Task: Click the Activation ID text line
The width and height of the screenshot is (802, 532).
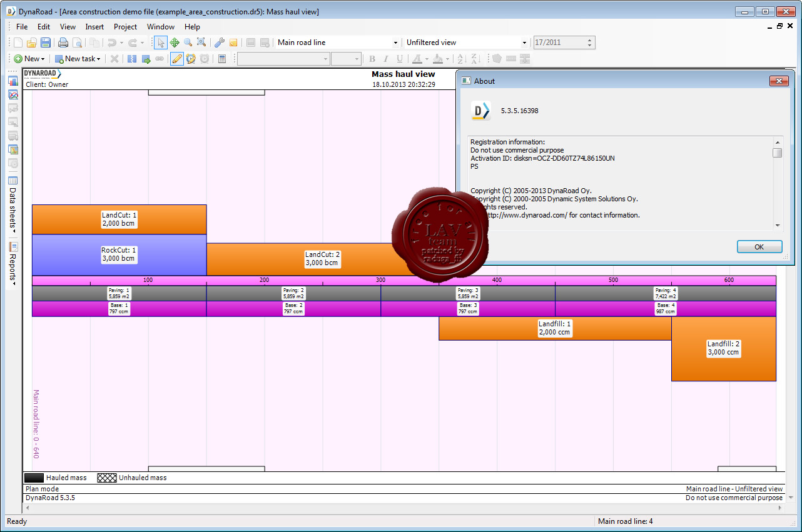Action: [x=542, y=158]
